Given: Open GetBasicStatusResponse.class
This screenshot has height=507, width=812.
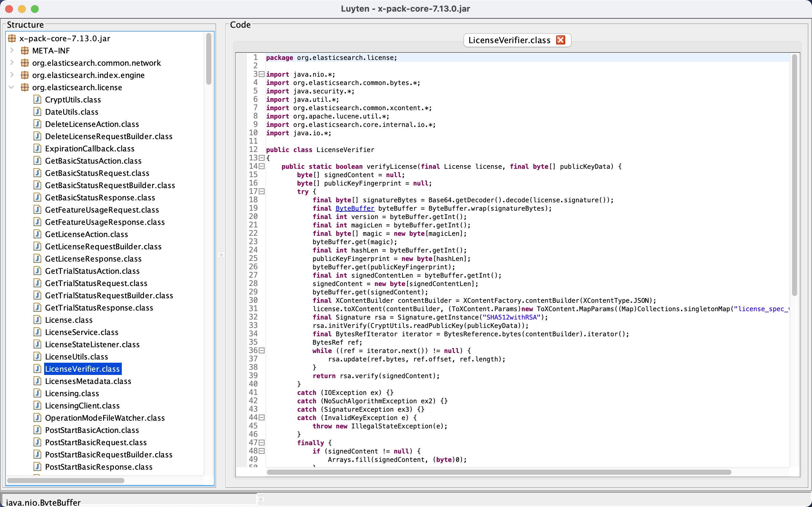Looking at the screenshot, I should pyautogui.click(x=100, y=197).
